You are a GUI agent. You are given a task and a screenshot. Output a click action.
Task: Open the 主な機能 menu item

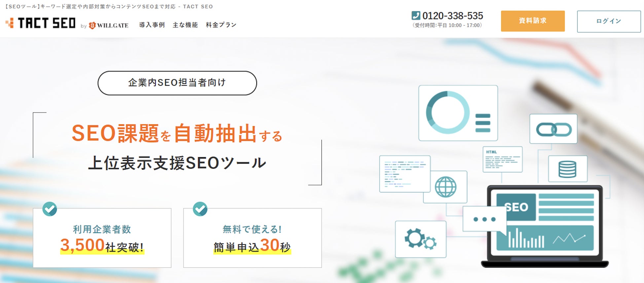[x=185, y=25]
